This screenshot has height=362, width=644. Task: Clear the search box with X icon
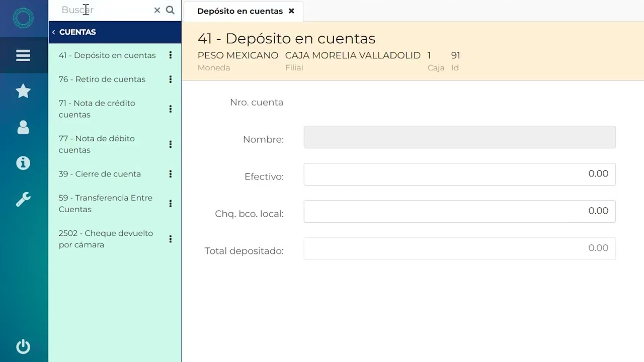pyautogui.click(x=157, y=10)
